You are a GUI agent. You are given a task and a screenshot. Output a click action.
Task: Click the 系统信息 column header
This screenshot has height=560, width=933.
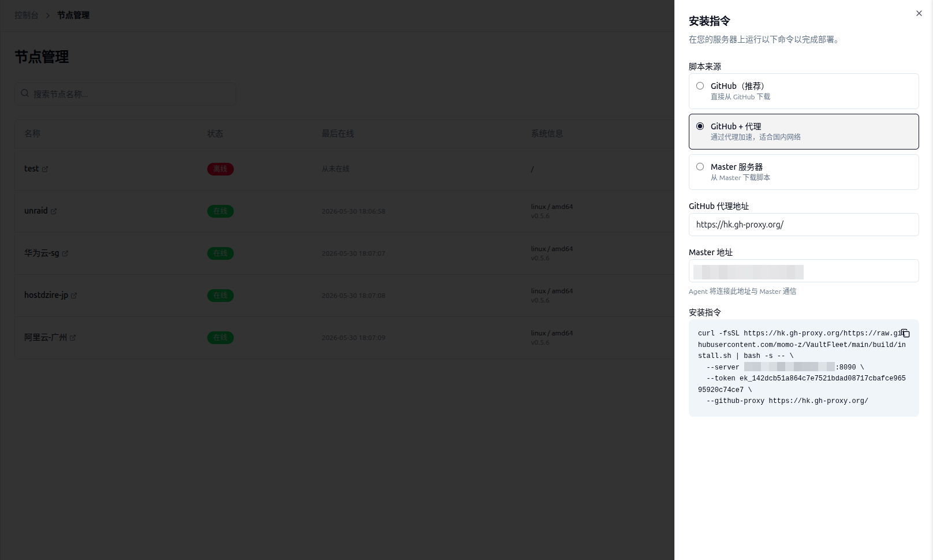coord(547,133)
